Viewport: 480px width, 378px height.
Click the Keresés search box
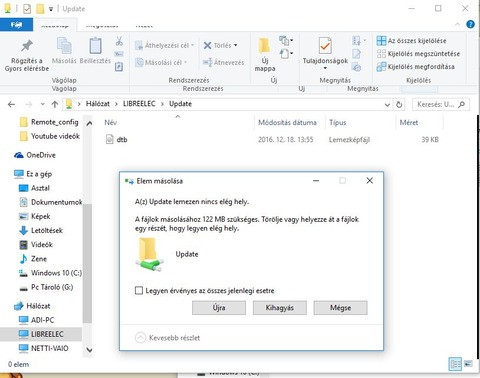441,104
